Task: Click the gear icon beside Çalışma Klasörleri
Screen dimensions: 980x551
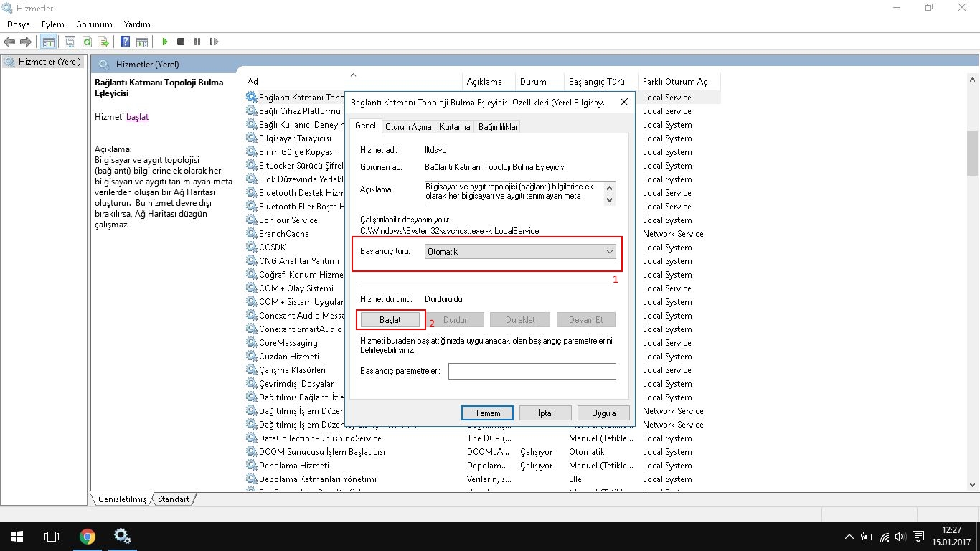Action: coord(251,370)
